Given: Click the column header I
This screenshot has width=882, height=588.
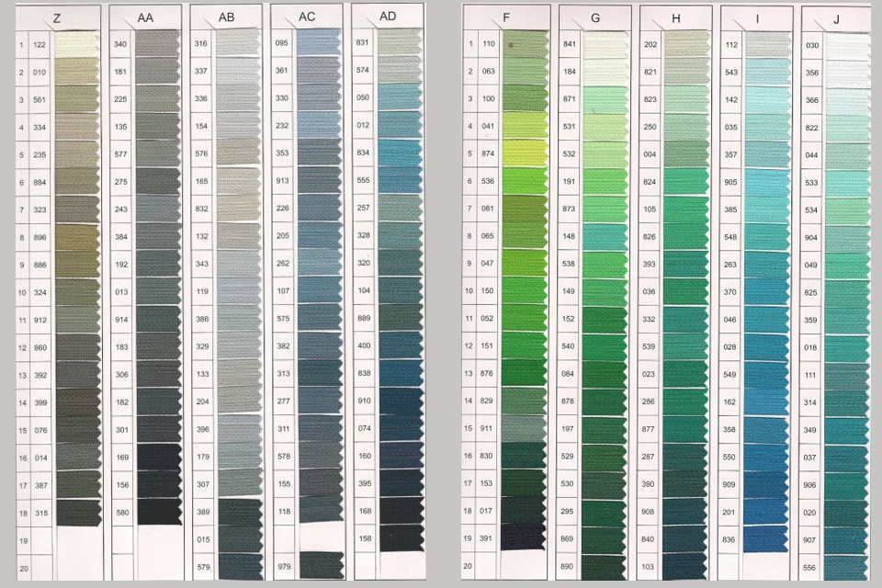Looking at the screenshot, I should (x=757, y=19).
